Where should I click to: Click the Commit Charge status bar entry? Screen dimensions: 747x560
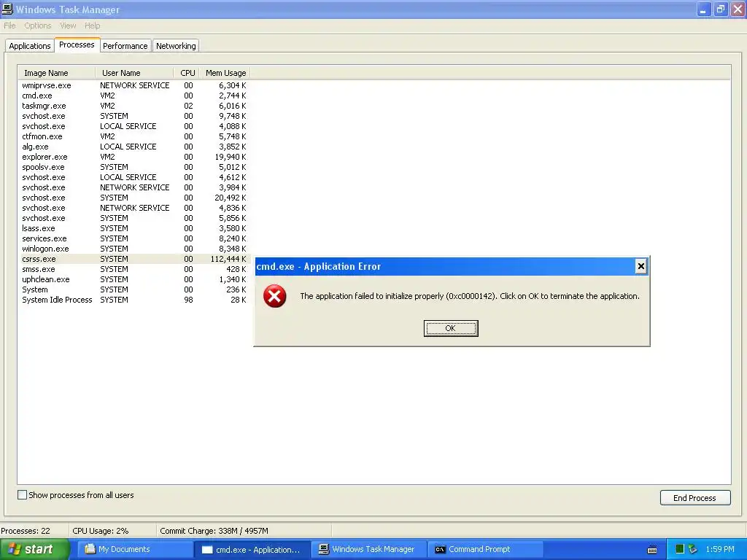point(214,531)
